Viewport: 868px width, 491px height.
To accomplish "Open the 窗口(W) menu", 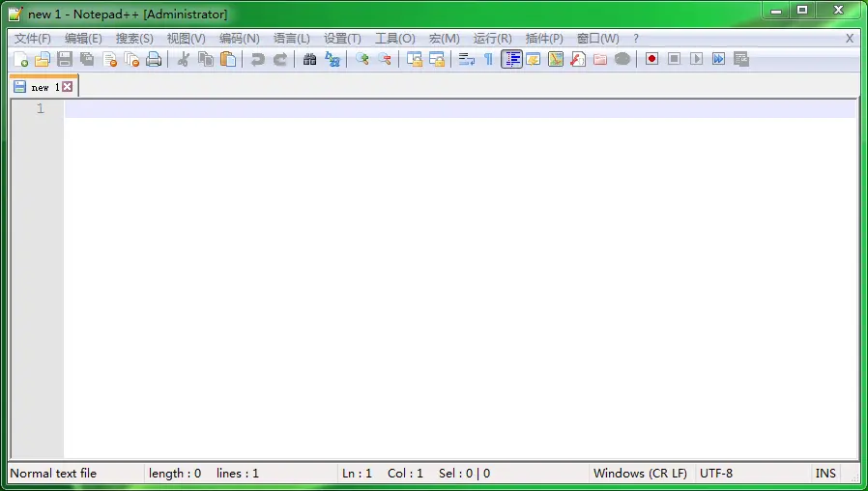I will (x=598, y=39).
